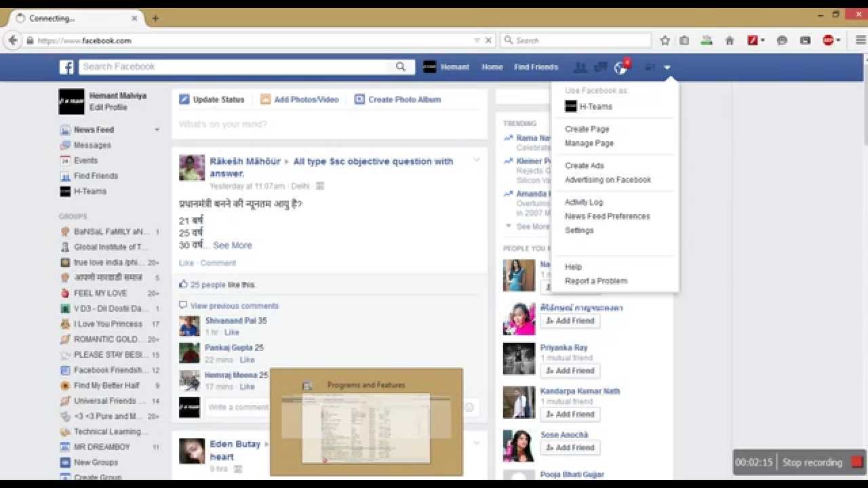Image resolution: width=868 pixels, height=488 pixels.
Task: Open a new browser tab
Action: coord(155,18)
